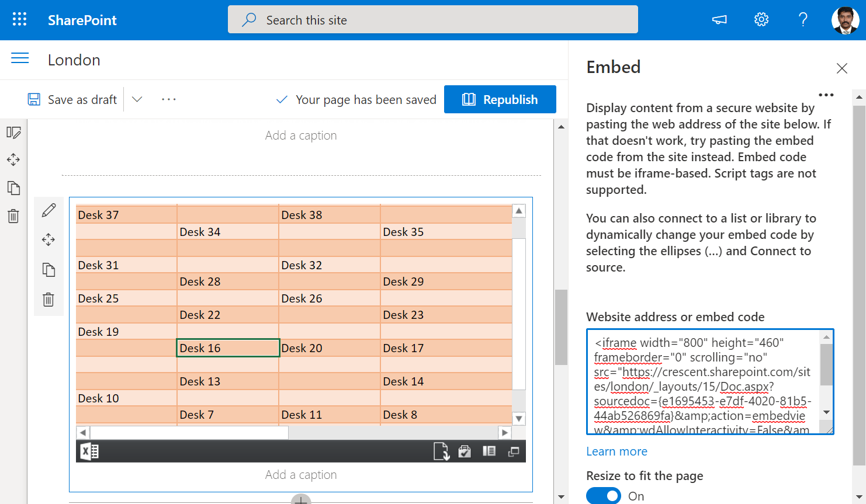Image resolution: width=866 pixels, height=504 pixels.
Task: Open the Embed pane ellipsis options
Action: coord(826,95)
